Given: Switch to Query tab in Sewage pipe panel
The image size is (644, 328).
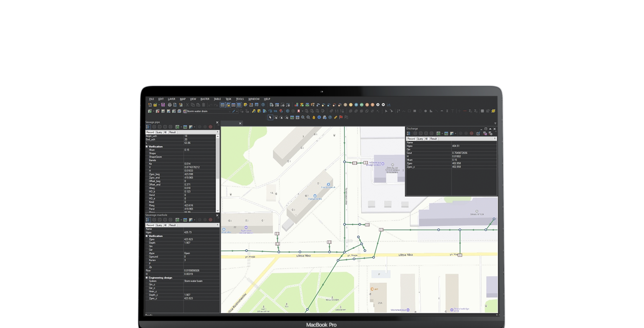Looking at the screenshot, I should click(159, 132).
